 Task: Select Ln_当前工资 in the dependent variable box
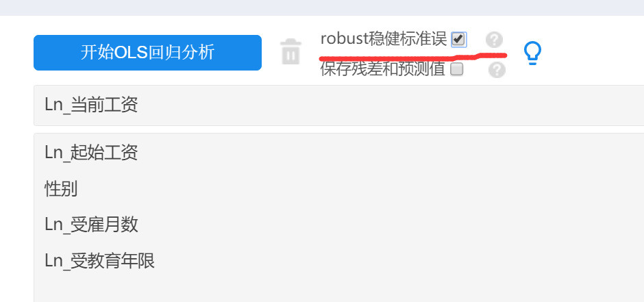coord(91,105)
